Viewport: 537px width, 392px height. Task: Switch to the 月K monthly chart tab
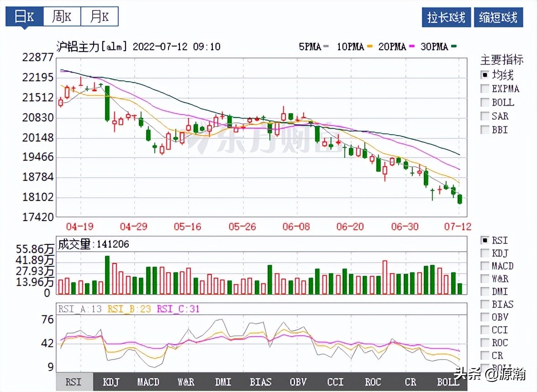pyautogui.click(x=100, y=16)
